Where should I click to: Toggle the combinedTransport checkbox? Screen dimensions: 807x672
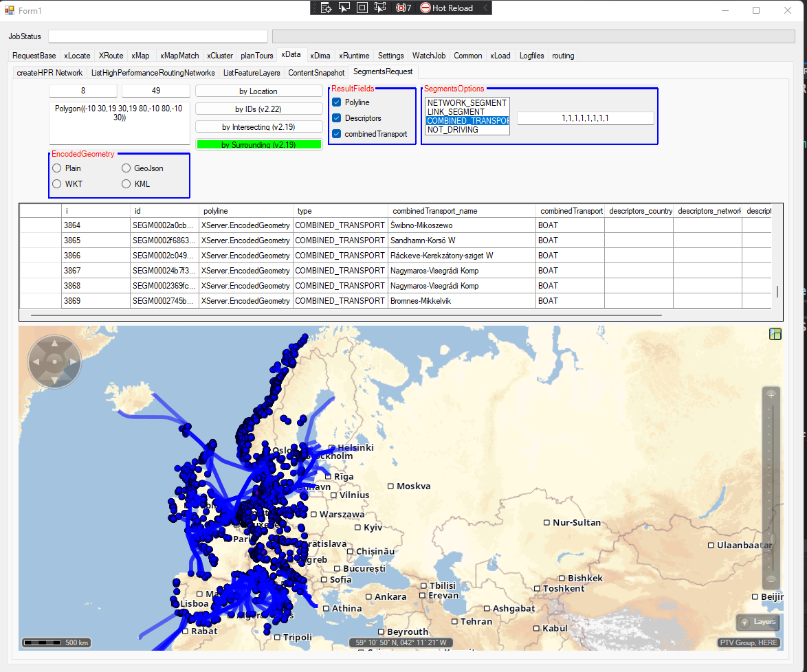click(x=337, y=134)
